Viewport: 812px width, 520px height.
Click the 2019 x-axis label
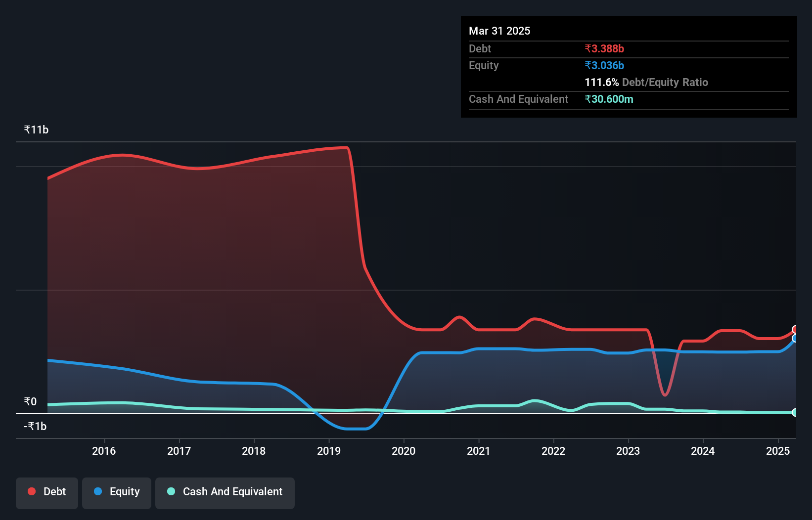click(329, 451)
